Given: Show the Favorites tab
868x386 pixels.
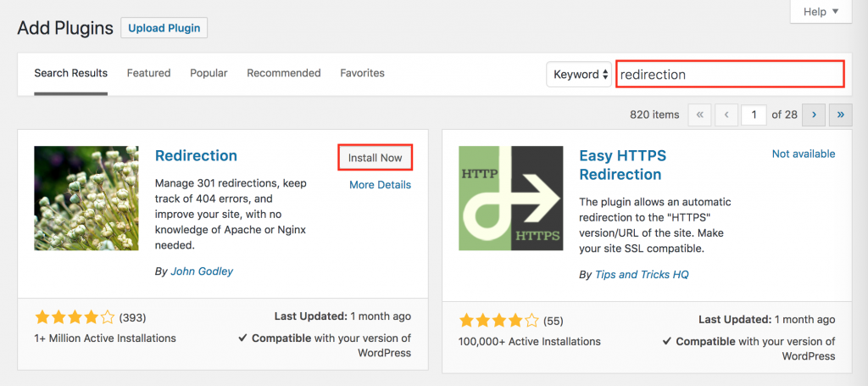Looking at the screenshot, I should click(x=362, y=73).
